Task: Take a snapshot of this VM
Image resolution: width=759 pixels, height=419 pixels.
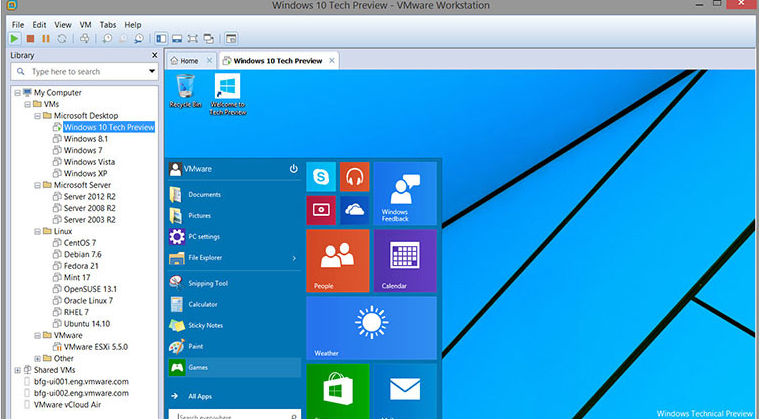Action: coord(107,39)
